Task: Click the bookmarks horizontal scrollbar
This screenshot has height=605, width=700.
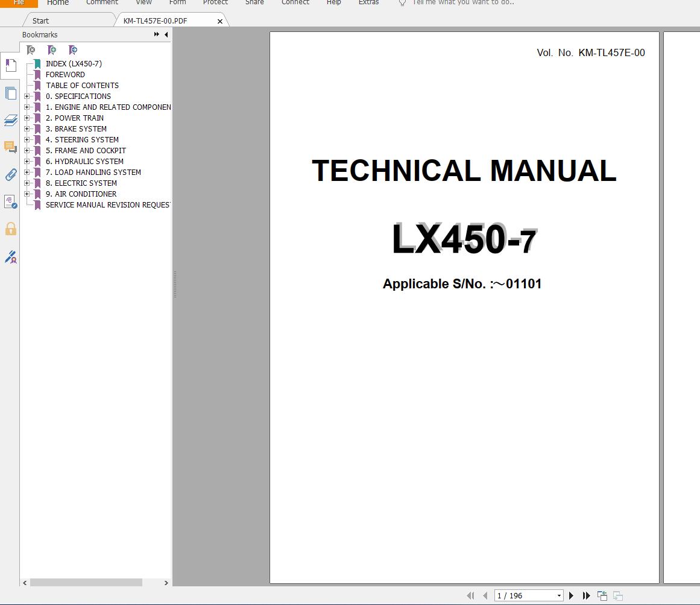Action: (x=86, y=583)
